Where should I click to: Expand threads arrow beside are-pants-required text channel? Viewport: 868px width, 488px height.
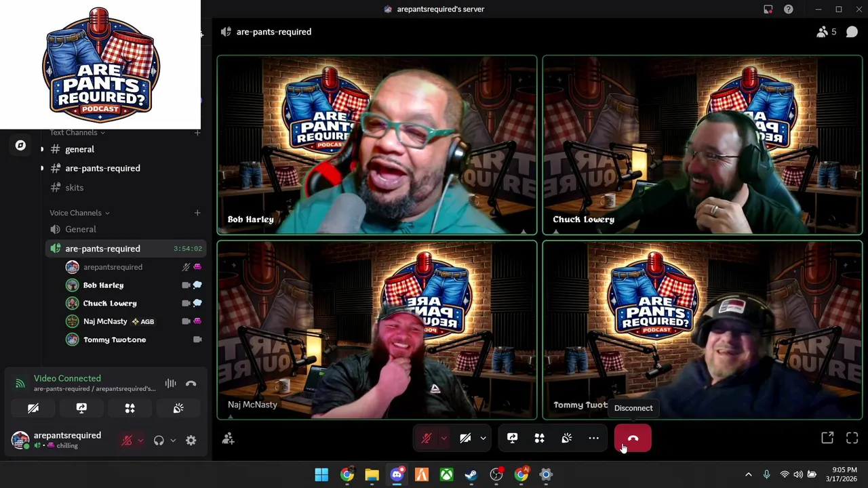[x=42, y=168]
